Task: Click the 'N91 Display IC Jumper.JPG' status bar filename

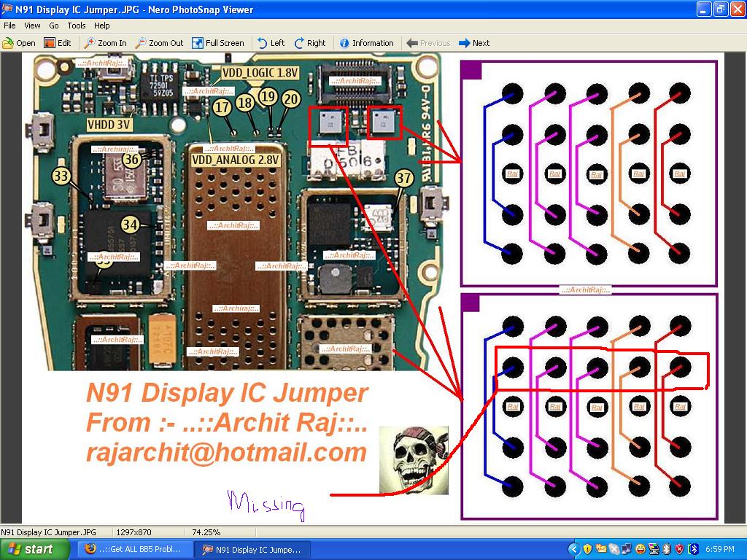Action: pyautogui.click(x=49, y=532)
